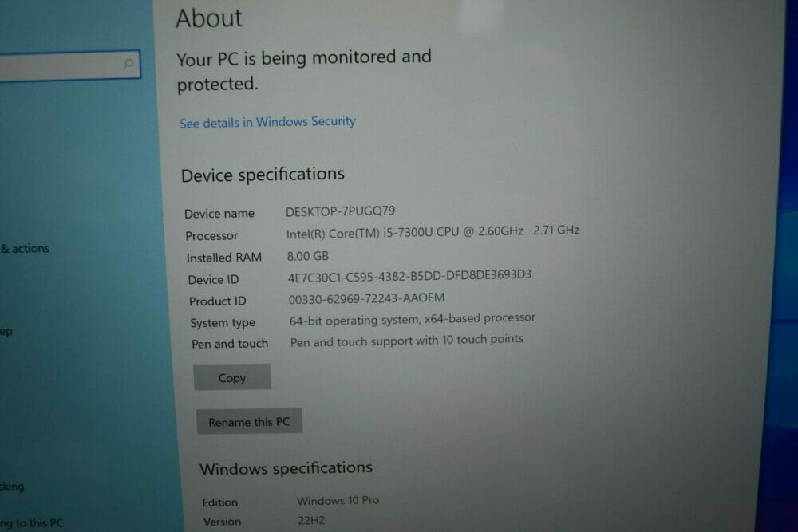The height and width of the screenshot is (532, 798).
Task: Click the Product ID 00330-62969-72243-AAOEM value
Action: click(x=366, y=298)
